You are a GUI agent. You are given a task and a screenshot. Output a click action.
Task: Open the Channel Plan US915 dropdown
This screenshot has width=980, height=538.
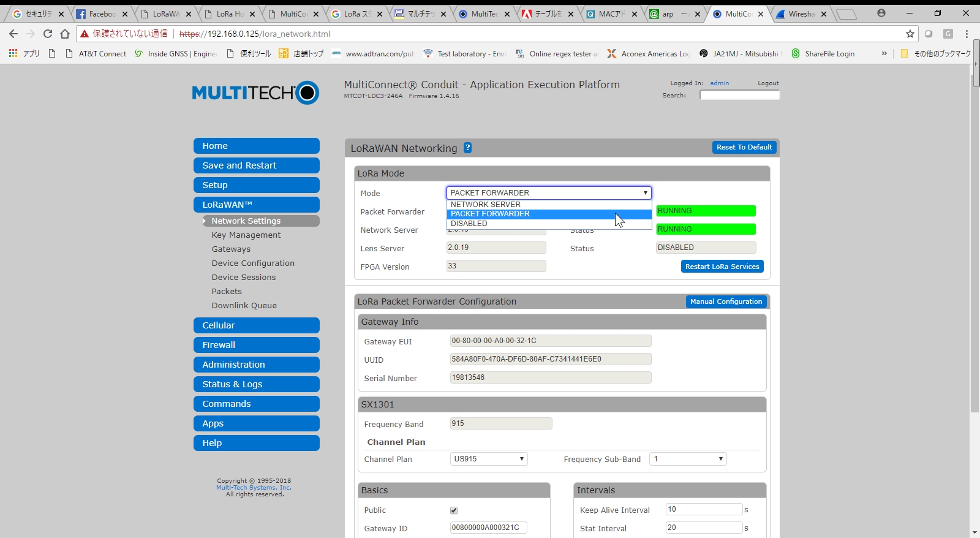[489, 459]
